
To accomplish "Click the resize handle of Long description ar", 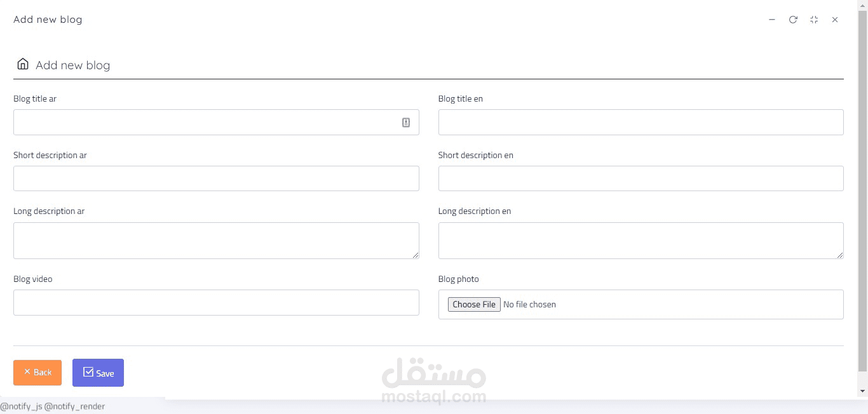I will 416,255.
